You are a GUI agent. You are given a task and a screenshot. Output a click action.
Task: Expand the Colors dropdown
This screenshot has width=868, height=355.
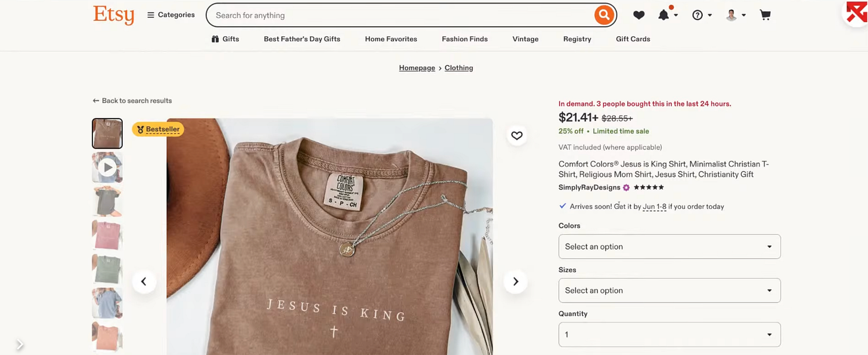pyautogui.click(x=669, y=247)
